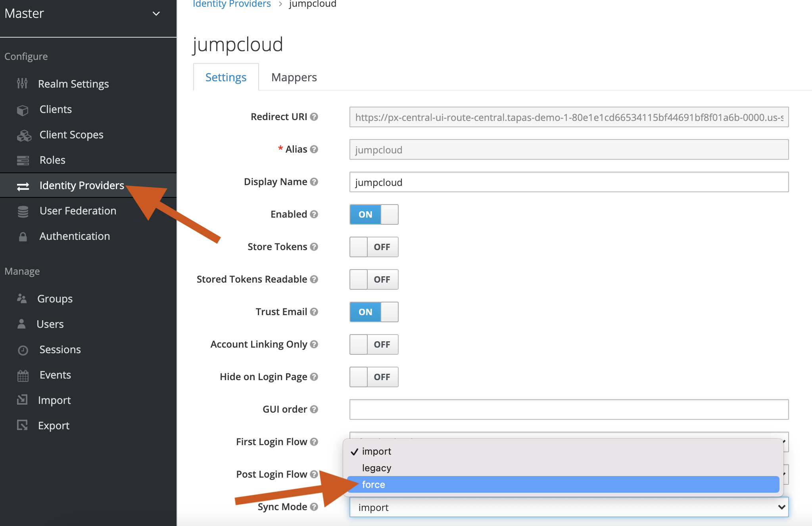
Task: Open the Users management page
Action: point(50,324)
